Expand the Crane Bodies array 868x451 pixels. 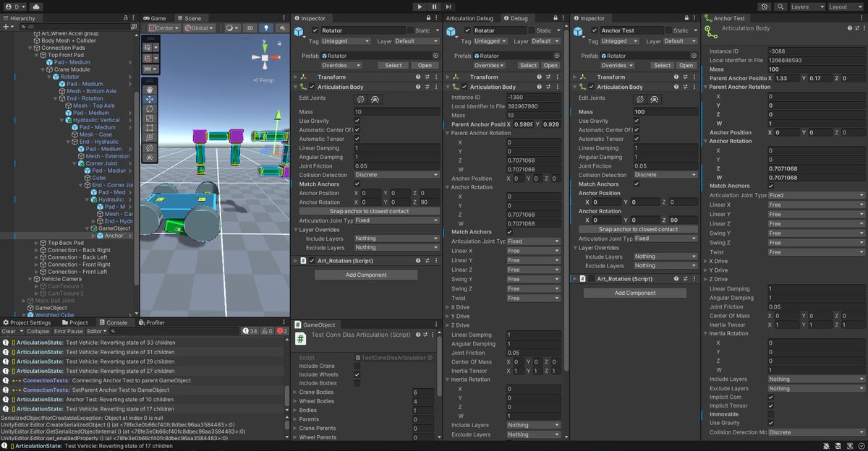pos(294,392)
